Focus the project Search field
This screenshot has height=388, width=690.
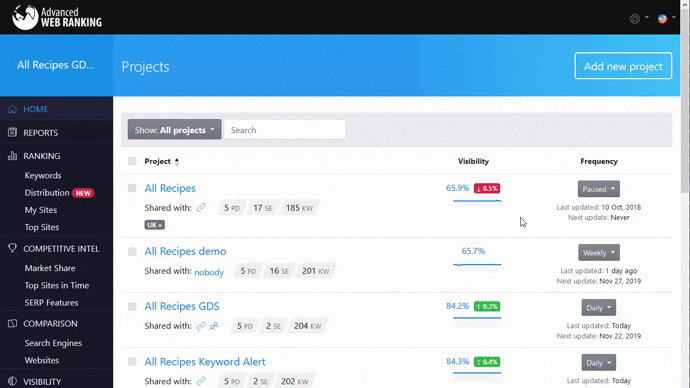tap(285, 130)
